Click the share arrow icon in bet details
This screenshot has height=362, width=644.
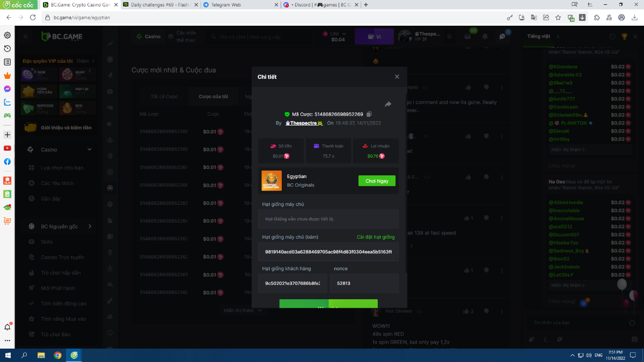pos(388,104)
